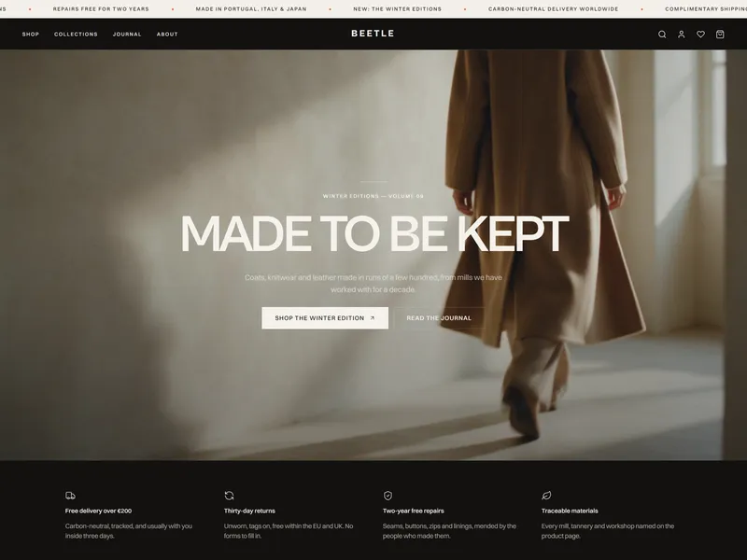Click 'Two-year free repairs' heading
The image size is (747, 560).
tap(413, 511)
